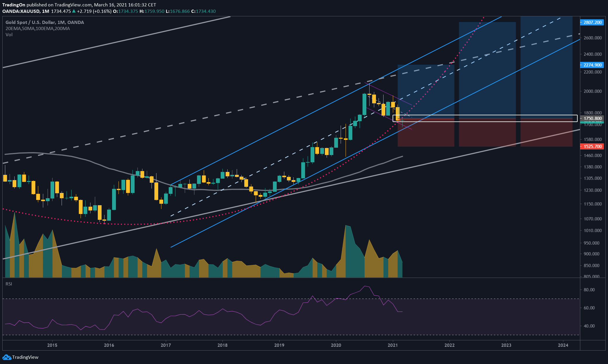Click the 2022 time axis label
This screenshot has height=364, width=608.
point(450,345)
